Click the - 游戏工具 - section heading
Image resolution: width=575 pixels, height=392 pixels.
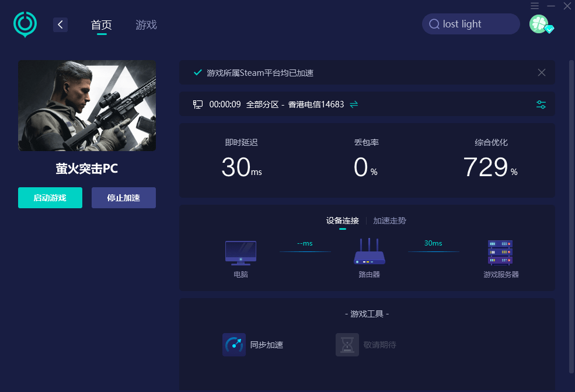pyautogui.click(x=367, y=314)
